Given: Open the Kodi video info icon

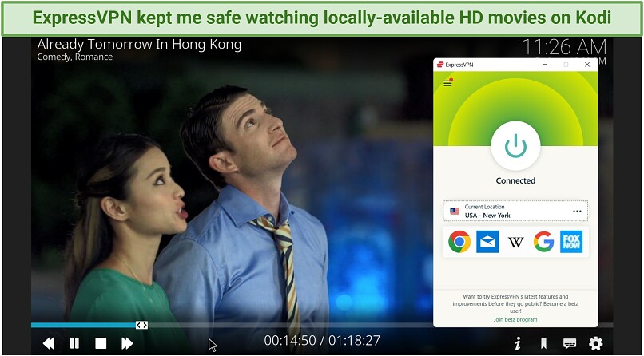Looking at the screenshot, I should [x=518, y=343].
